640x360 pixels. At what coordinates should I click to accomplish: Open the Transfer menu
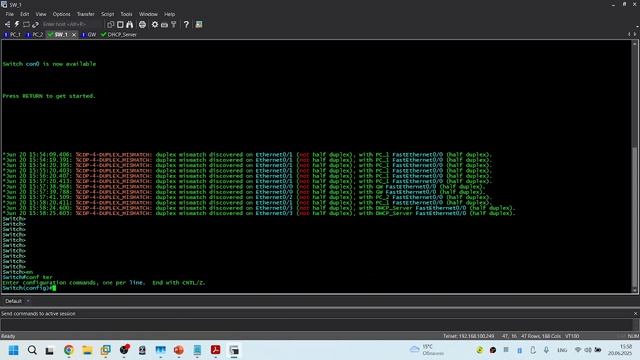86,14
